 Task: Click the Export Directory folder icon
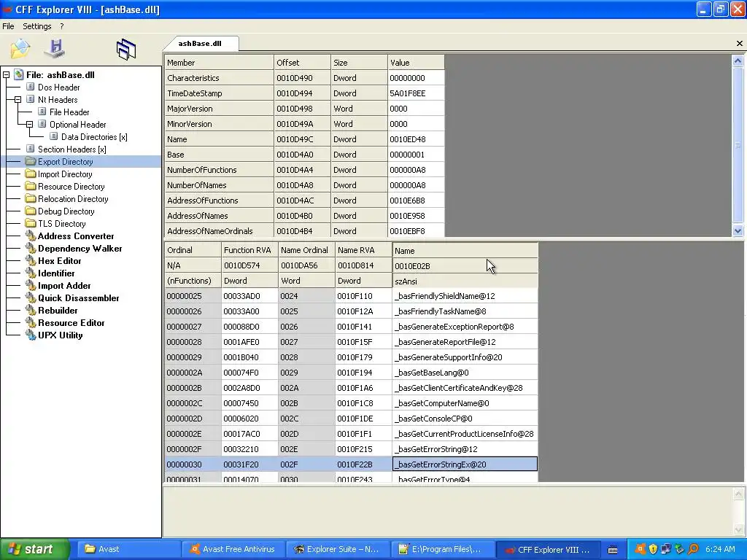[31, 161]
